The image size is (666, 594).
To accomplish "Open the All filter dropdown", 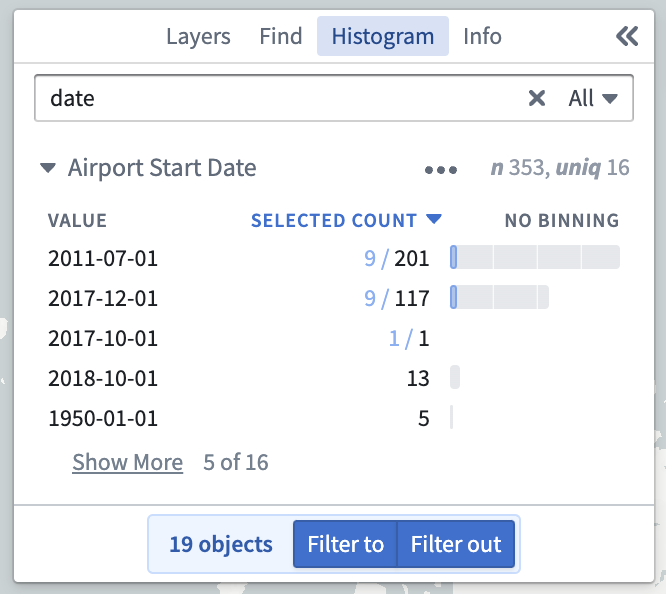I will point(593,98).
